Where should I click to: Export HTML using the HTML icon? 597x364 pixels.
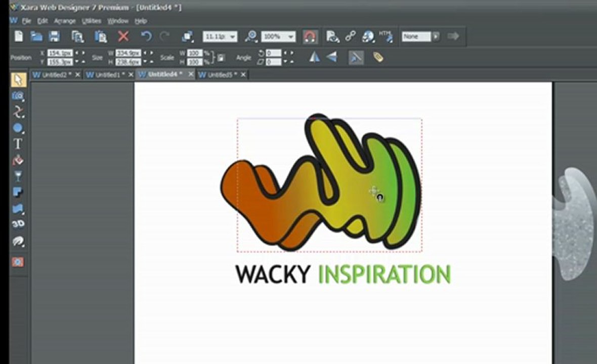386,36
